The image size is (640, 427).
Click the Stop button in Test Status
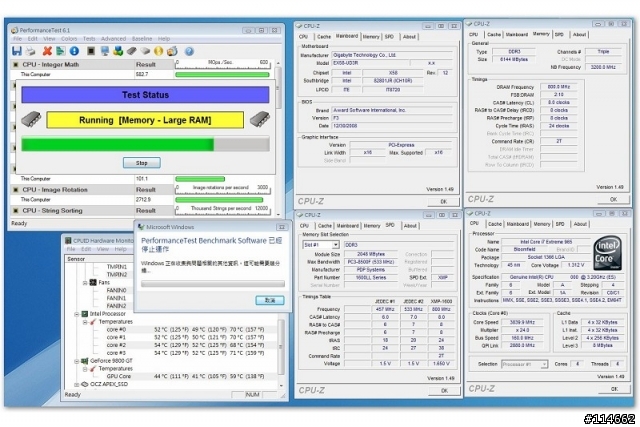142,163
